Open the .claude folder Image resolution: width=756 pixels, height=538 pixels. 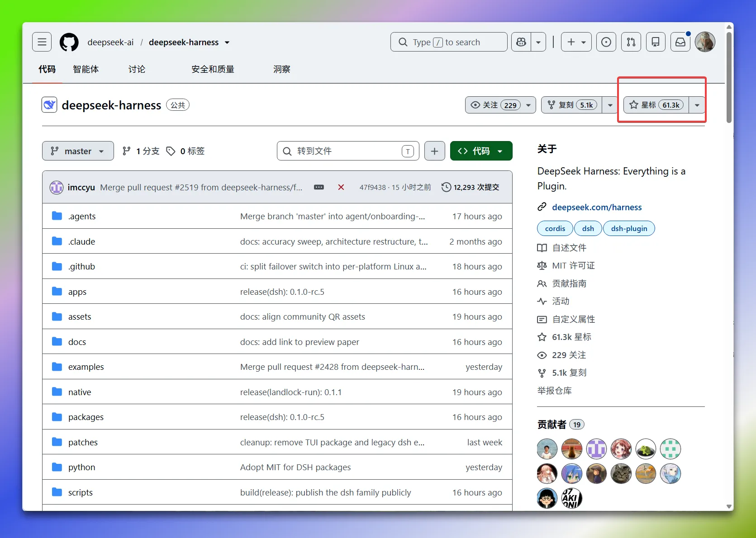81,241
